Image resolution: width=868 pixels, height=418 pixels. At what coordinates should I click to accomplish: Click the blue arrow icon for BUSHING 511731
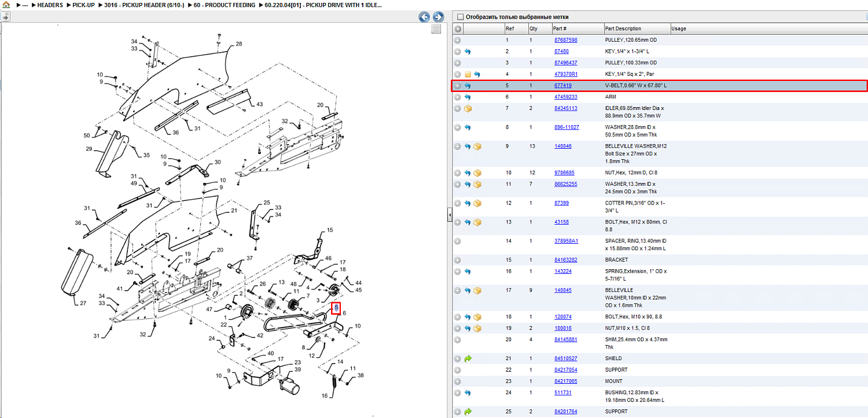[x=468, y=393]
